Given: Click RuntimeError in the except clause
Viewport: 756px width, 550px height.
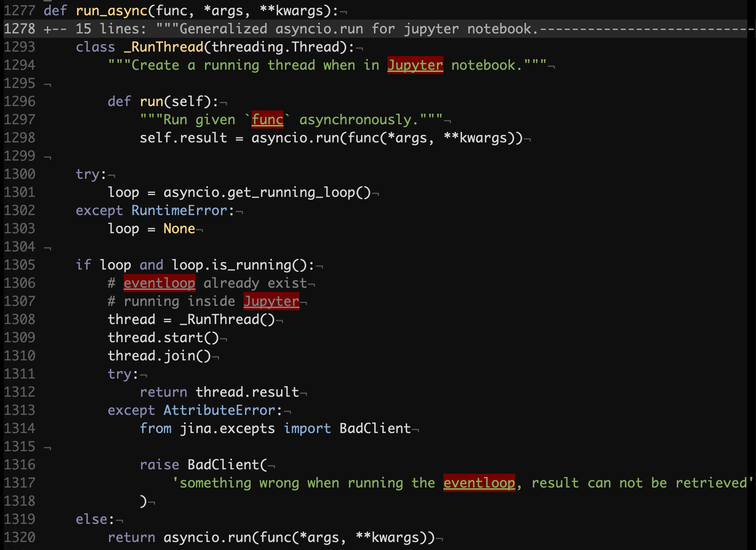Looking at the screenshot, I should coord(179,210).
